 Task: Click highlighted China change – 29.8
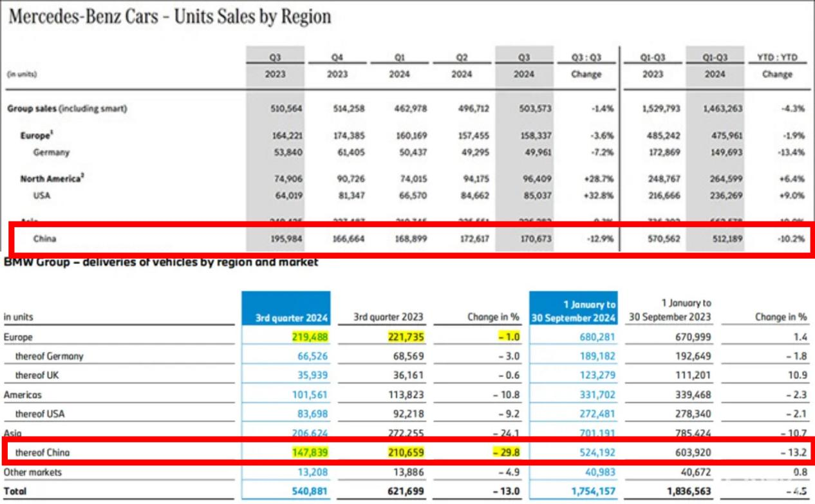tap(505, 453)
